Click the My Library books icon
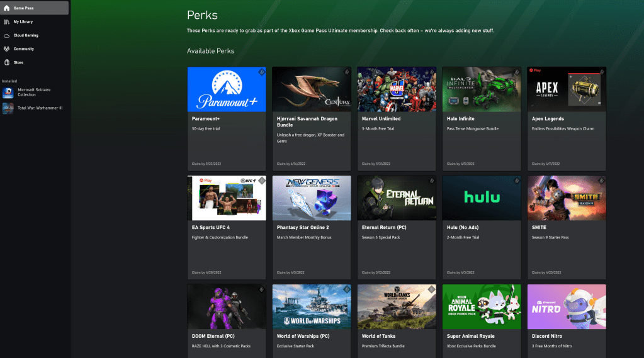Image resolution: width=644 pixels, height=358 pixels. coord(6,22)
